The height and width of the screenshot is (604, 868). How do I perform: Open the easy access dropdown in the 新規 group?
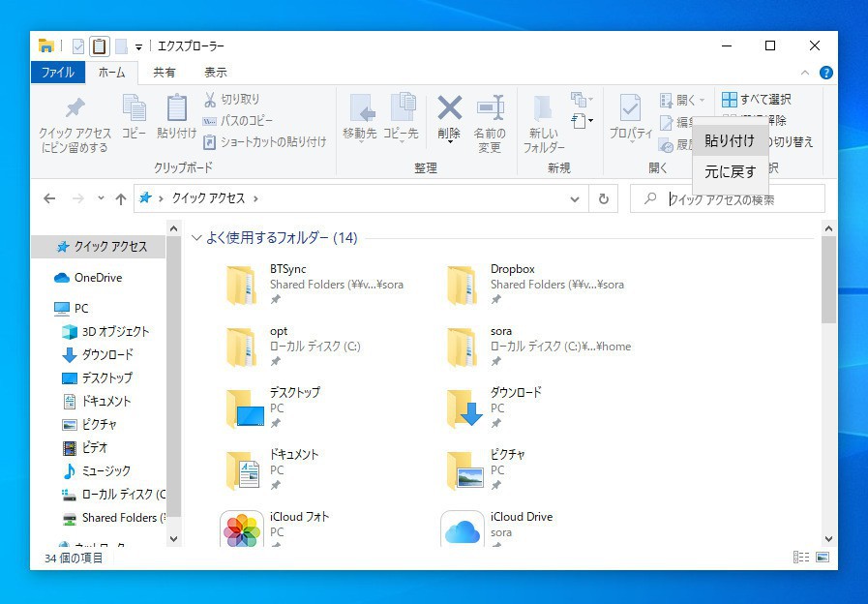click(x=582, y=120)
